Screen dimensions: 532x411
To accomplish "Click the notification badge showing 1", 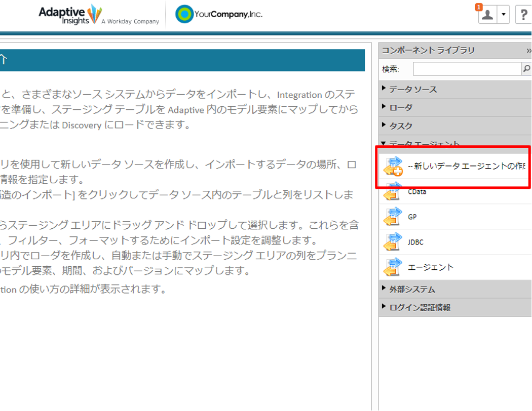I will click(x=478, y=7).
